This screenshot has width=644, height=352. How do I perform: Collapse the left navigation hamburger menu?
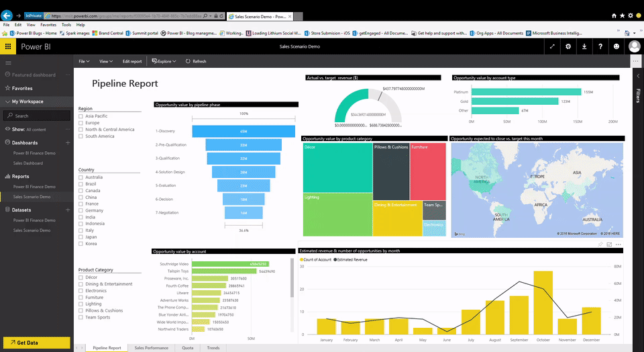tap(8, 62)
